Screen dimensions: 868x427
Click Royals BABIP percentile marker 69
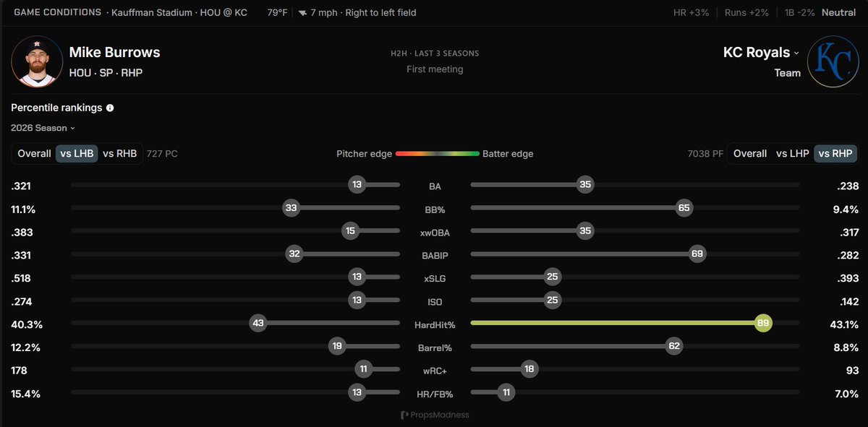697,254
